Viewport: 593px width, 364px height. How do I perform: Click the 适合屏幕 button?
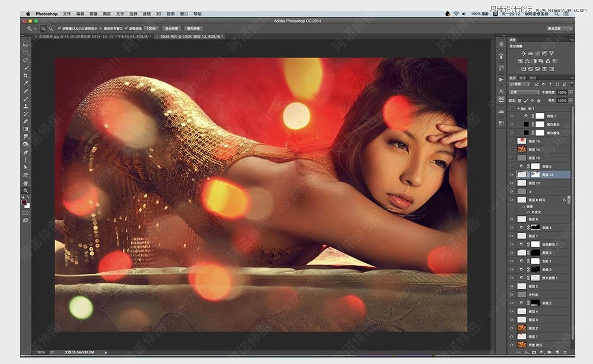172,28
